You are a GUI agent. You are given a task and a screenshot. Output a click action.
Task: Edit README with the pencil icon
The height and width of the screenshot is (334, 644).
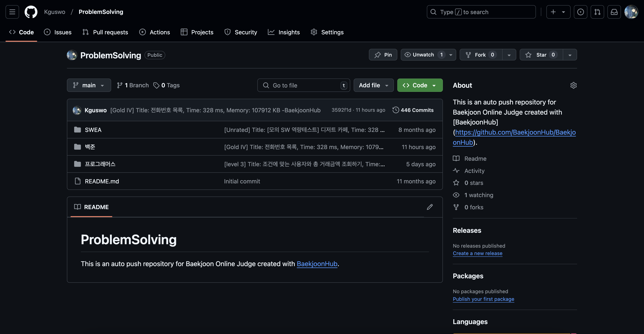[x=430, y=207]
